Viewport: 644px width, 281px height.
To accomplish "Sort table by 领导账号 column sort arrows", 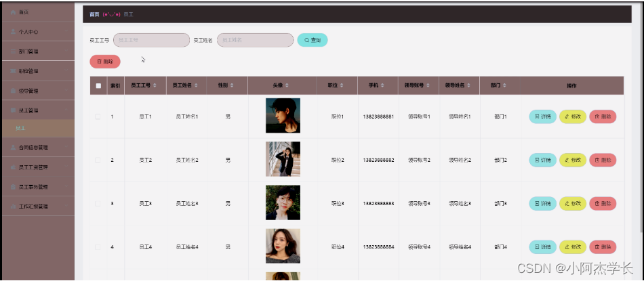I will (x=428, y=85).
